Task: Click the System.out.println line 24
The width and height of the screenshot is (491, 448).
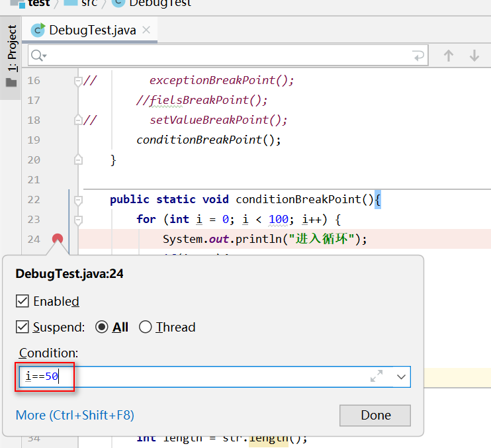Action: [265, 239]
